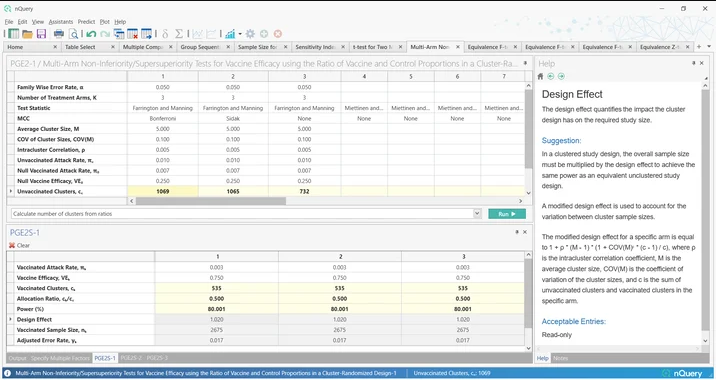Close the Help panel
The width and height of the screenshot is (716, 380).
coord(702,63)
